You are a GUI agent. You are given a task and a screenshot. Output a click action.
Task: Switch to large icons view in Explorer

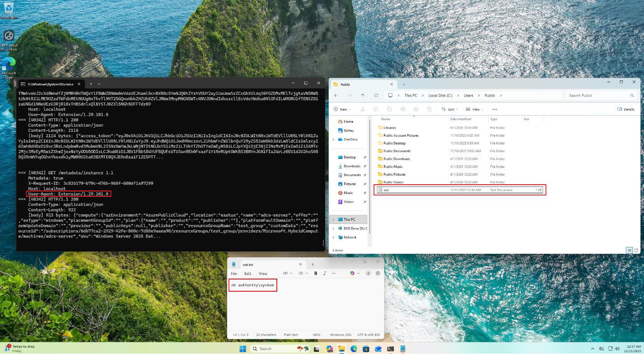click(x=636, y=250)
